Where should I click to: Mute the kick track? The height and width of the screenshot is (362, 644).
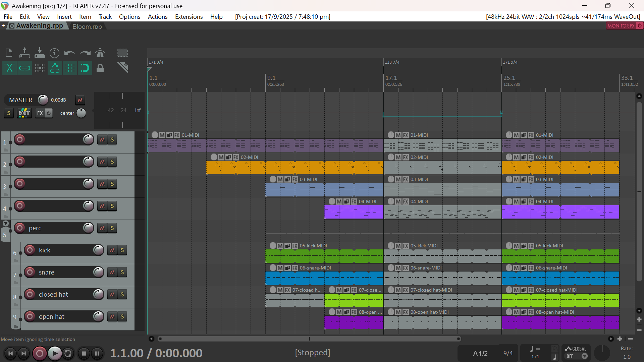coord(112,250)
